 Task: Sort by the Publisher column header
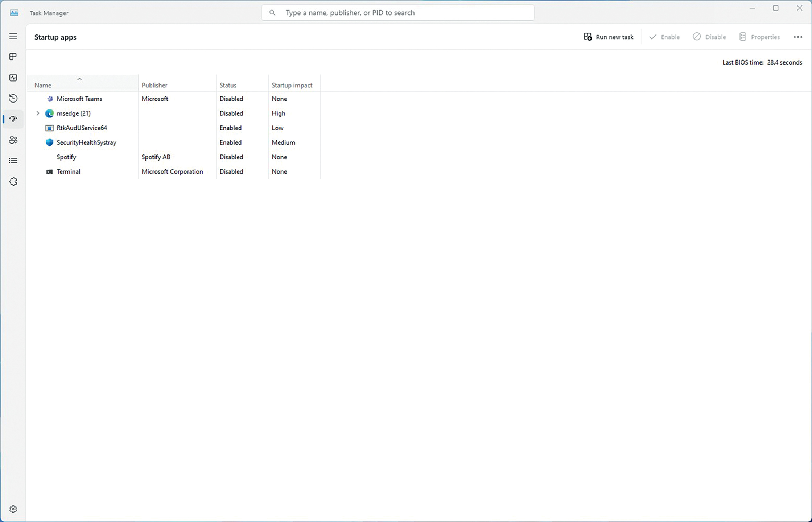click(177, 83)
